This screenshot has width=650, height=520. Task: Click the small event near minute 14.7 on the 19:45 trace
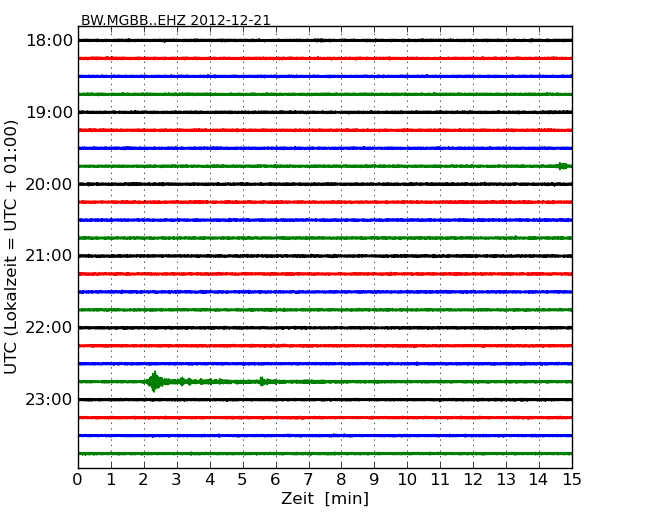click(x=563, y=166)
